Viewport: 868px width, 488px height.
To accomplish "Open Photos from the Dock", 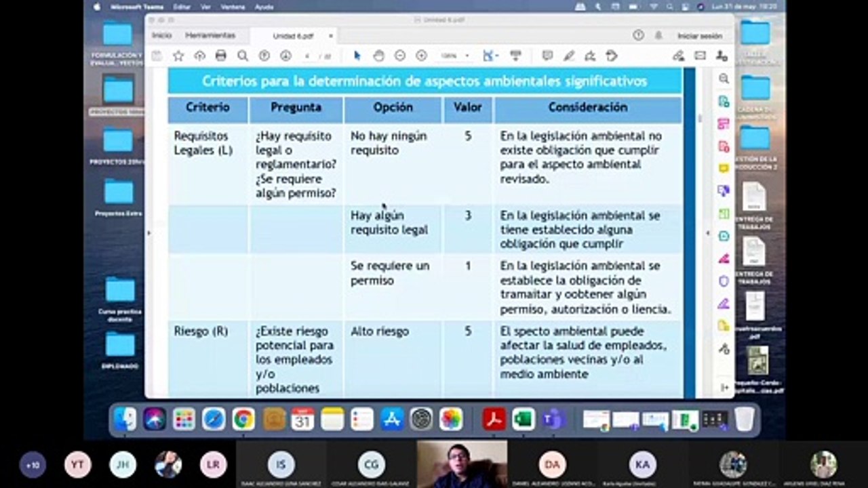I will 451,420.
